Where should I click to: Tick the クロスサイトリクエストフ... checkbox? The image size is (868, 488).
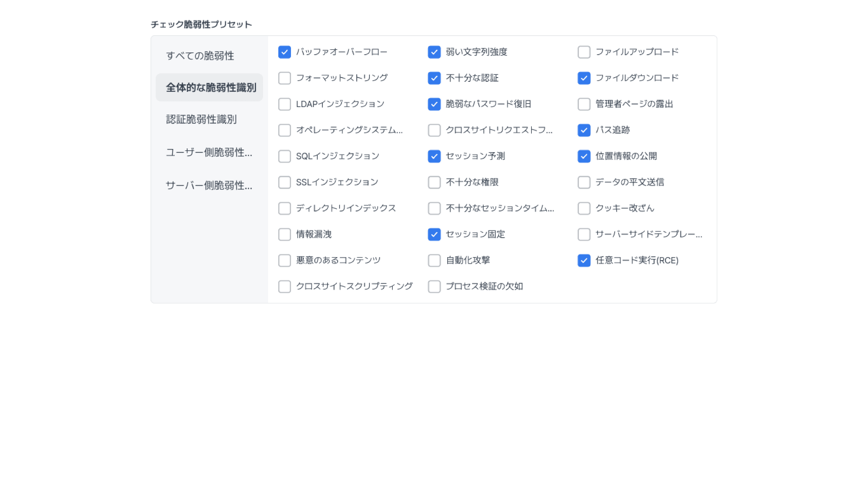click(434, 130)
